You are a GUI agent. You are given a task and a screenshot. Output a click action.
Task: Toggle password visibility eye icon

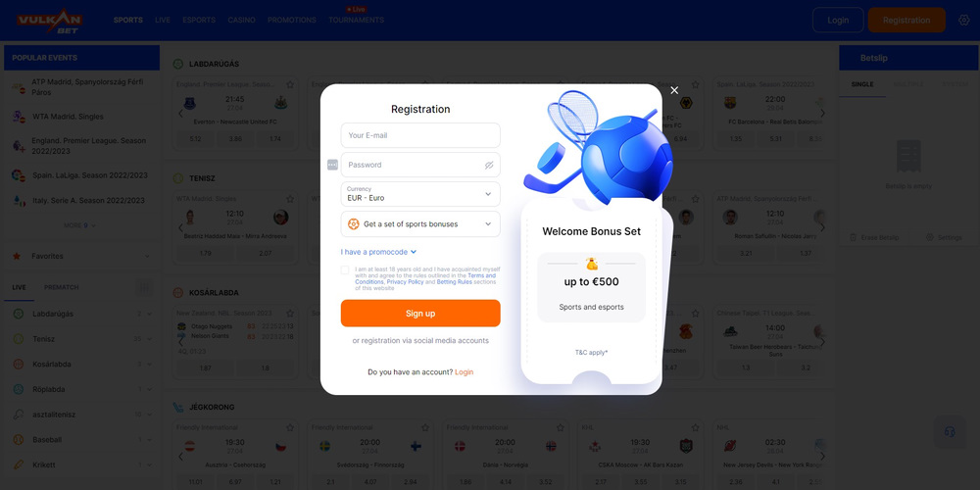(489, 165)
